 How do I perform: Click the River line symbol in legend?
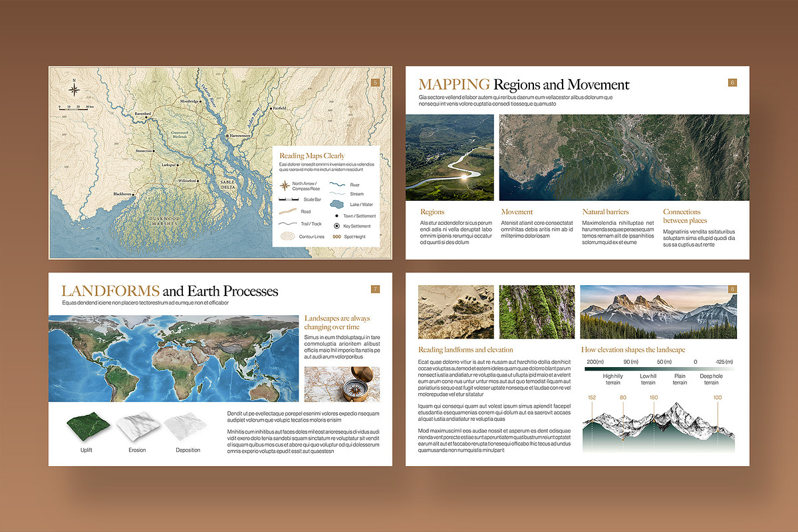pos(338,185)
